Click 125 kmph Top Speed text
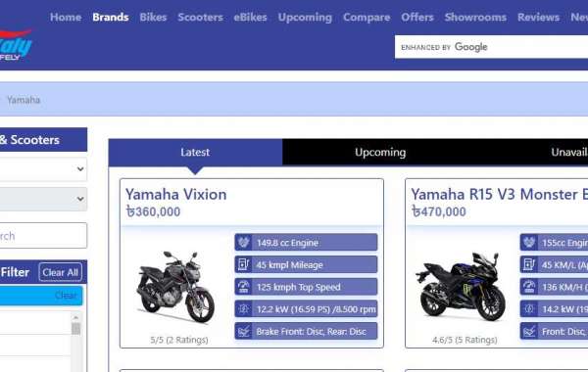Image resolution: width=588 pixels, height=372 pixels. point(299,288)
